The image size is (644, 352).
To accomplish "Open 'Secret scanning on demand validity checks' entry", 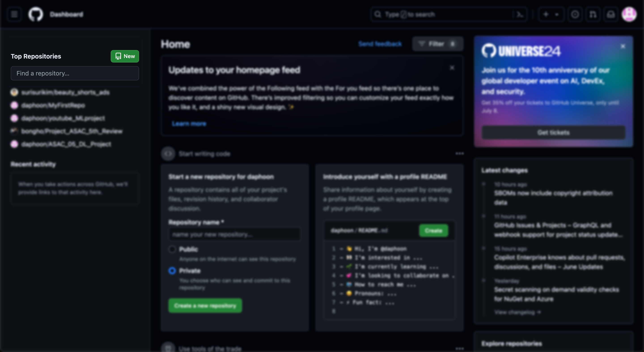I will tap(557, 294).
